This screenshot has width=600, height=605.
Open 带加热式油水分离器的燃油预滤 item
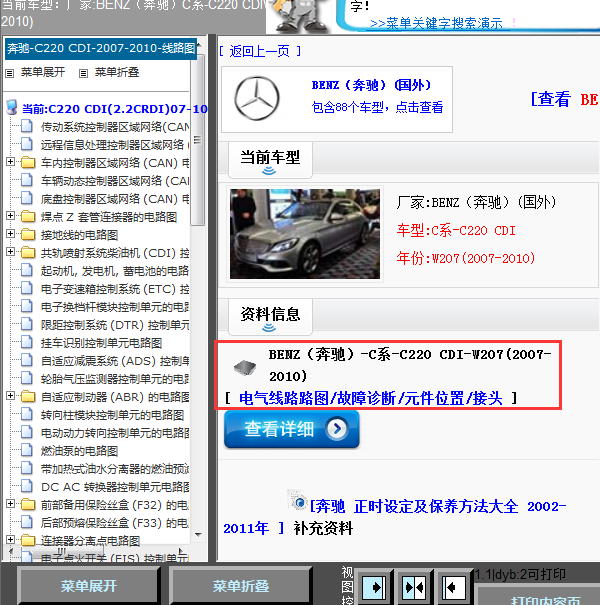point(115,469)
